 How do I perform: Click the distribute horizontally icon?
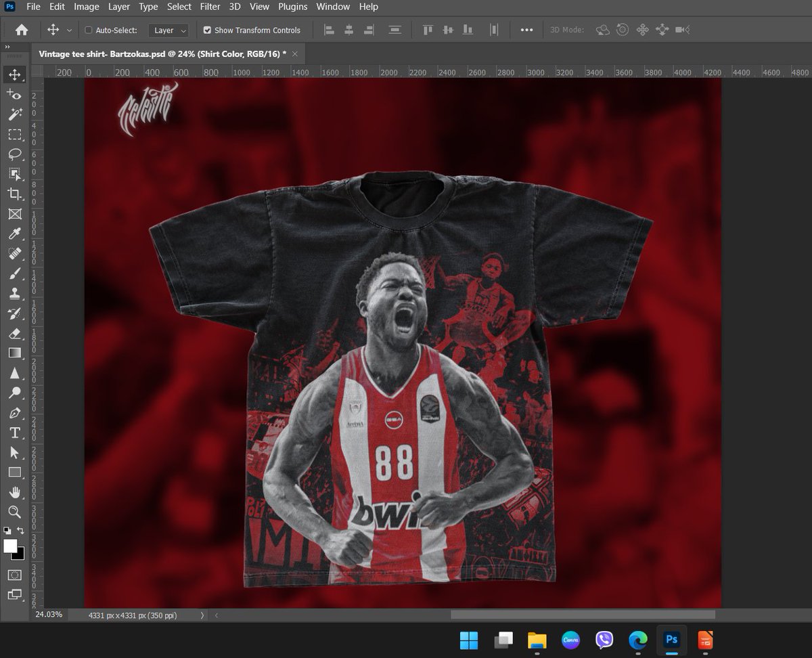point(494,30)
